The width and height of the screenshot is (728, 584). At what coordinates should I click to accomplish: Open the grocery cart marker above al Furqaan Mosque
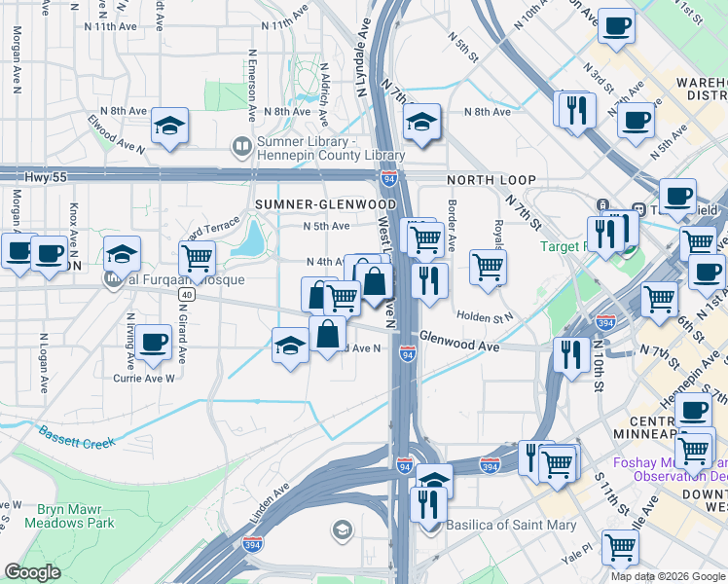[198, 259]
